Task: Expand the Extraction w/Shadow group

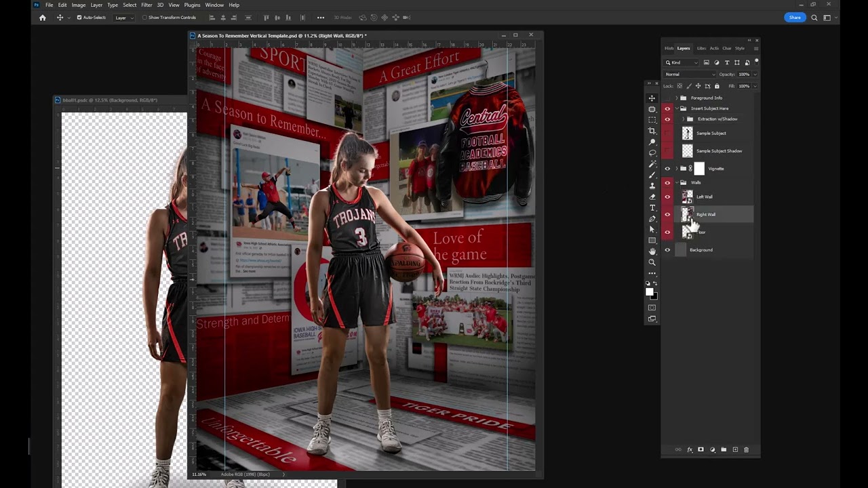Action: point(683,119)
